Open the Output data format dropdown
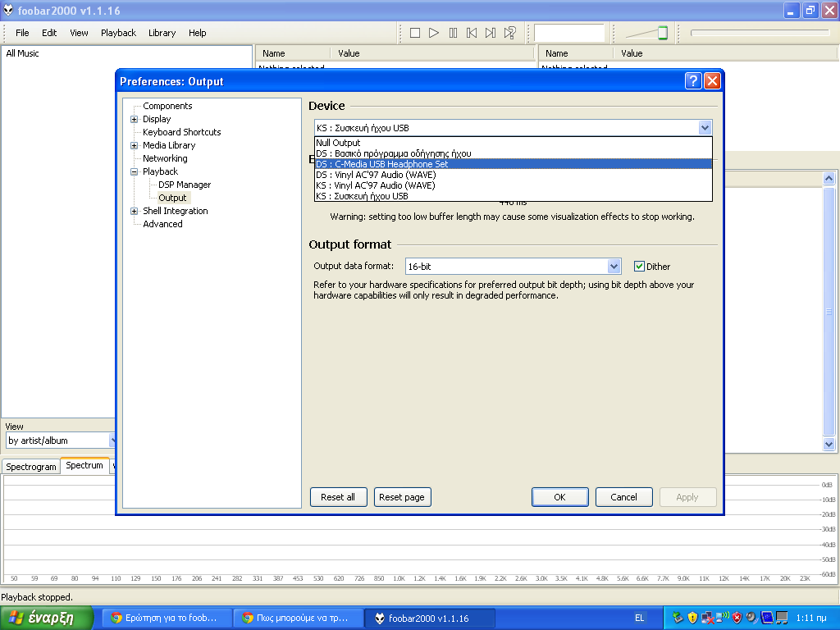This screenshot has width=840, height=630. [x=614, y=267]
